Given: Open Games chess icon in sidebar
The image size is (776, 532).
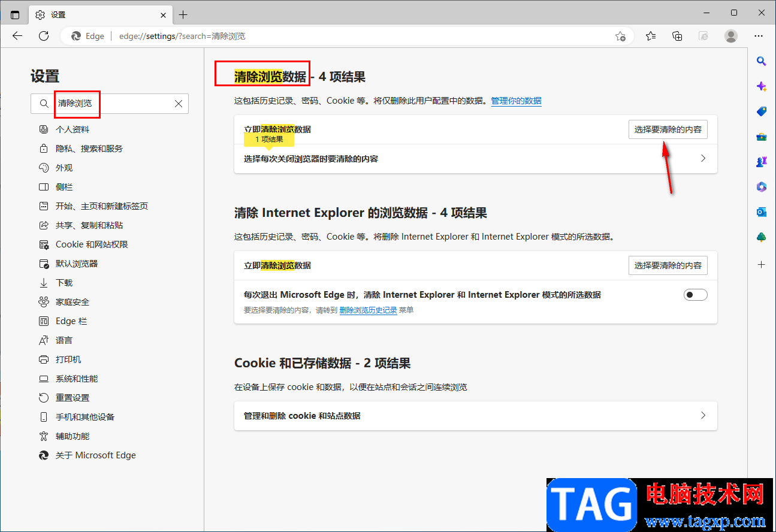Looking at the screenshot, I should (762, 162).
